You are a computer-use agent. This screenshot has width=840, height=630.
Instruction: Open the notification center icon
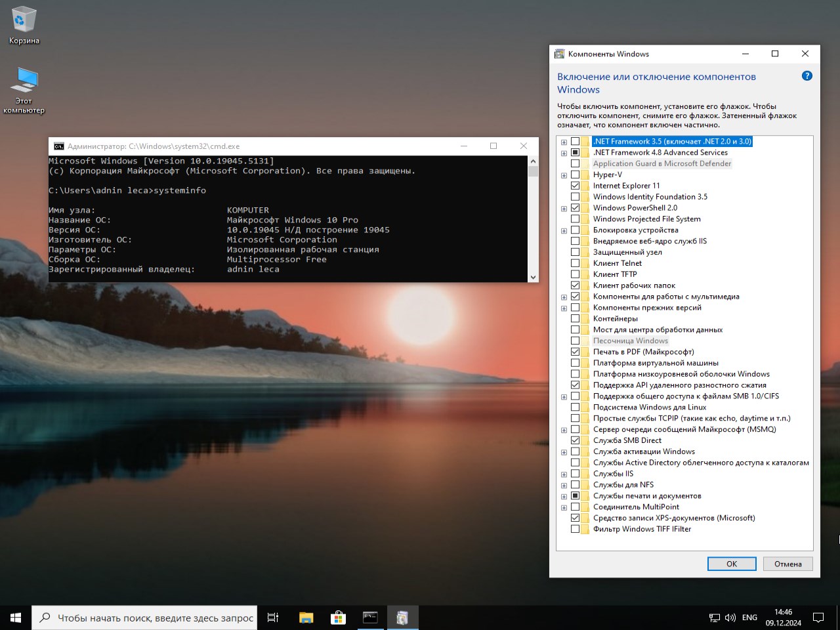[818, 618]
